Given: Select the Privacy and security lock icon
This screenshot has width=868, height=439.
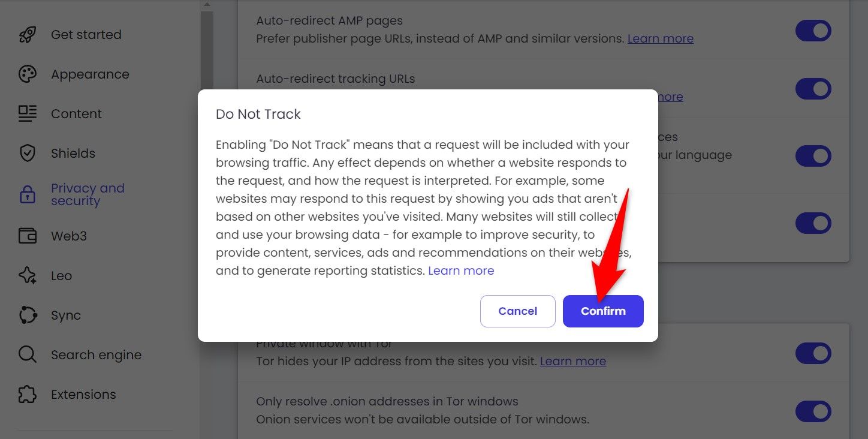Looking at the screenshot, I should click(x=26, y=194).
